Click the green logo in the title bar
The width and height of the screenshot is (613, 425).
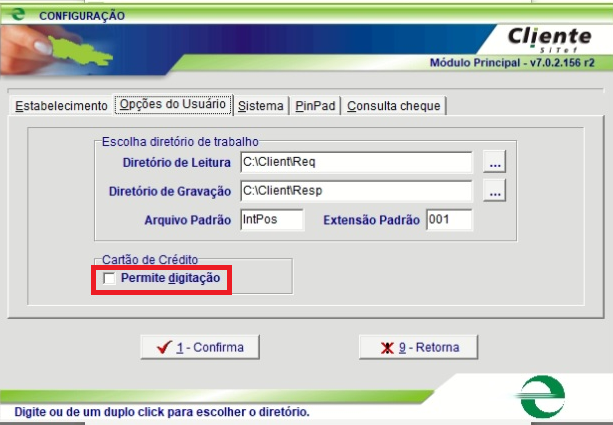[x=17, y=14]
